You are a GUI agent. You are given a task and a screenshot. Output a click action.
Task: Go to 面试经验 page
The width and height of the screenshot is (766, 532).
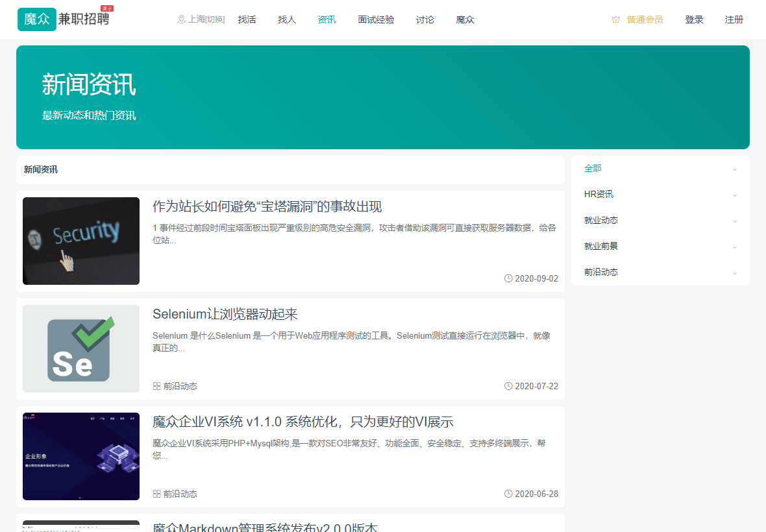376,19
